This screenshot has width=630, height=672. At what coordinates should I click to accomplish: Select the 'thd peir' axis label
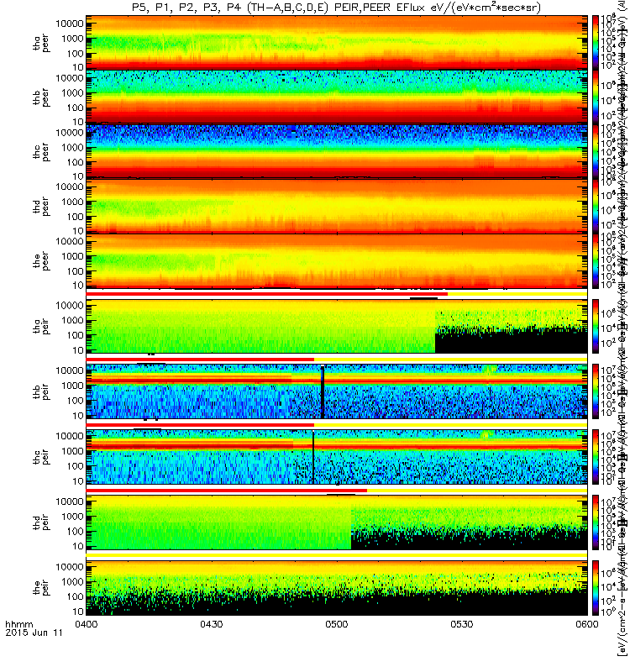tap(40, 522)
